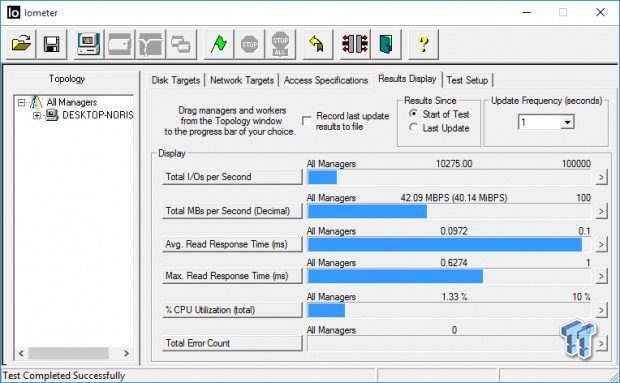Click the 0.0972 response time value

[454, 231]
